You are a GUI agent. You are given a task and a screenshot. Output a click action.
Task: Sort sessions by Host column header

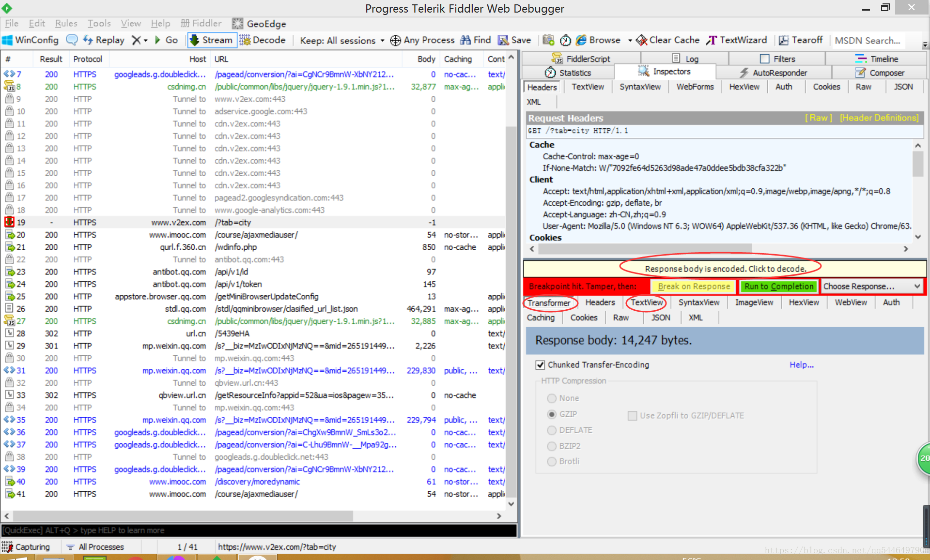tap(198, 59)
